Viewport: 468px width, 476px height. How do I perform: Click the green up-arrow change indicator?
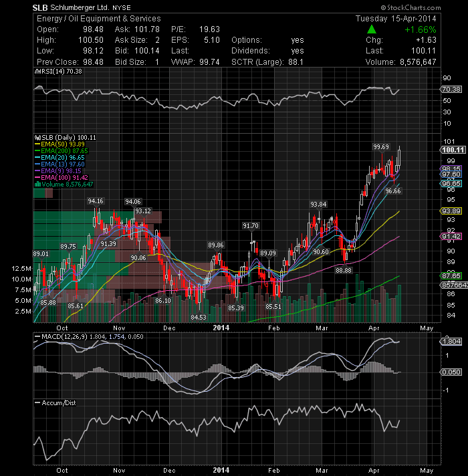pyautogui.click(x=372, y=29)
